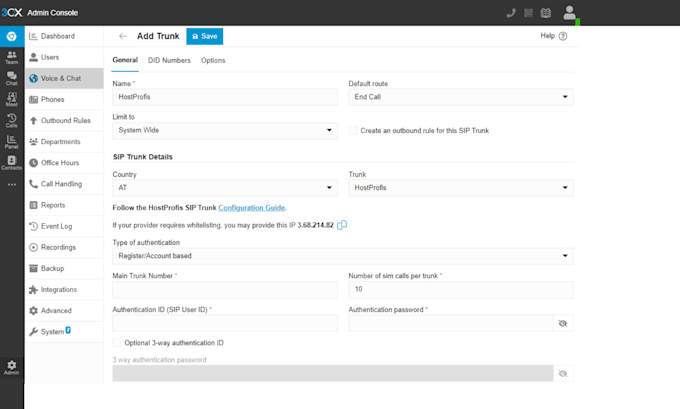680x409 pixels.
Task: Go back with the arrow next to Add Trunk
Action: coord(123,36)
